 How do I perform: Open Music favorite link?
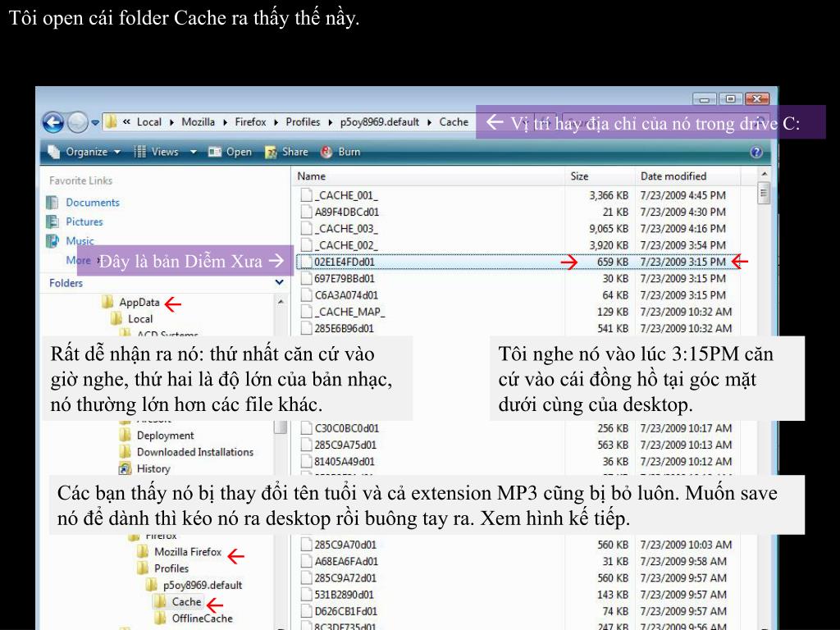pyautogui.click(x=80, y=241)
